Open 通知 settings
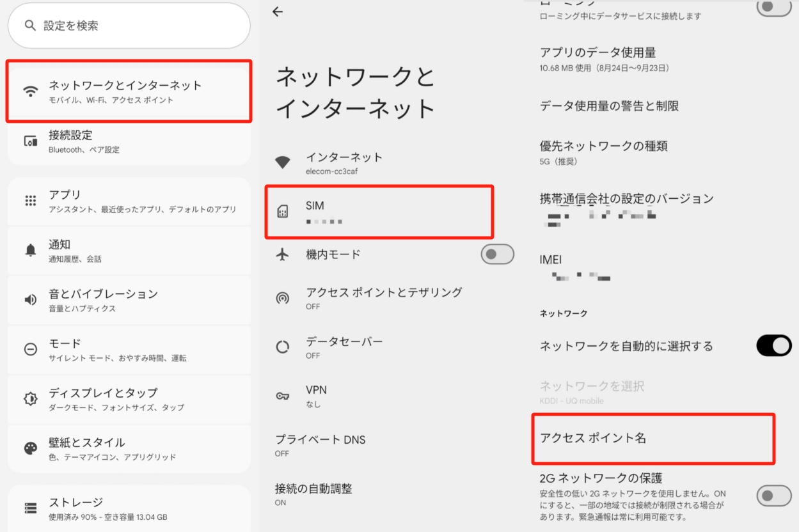 [x=129, y=250]
